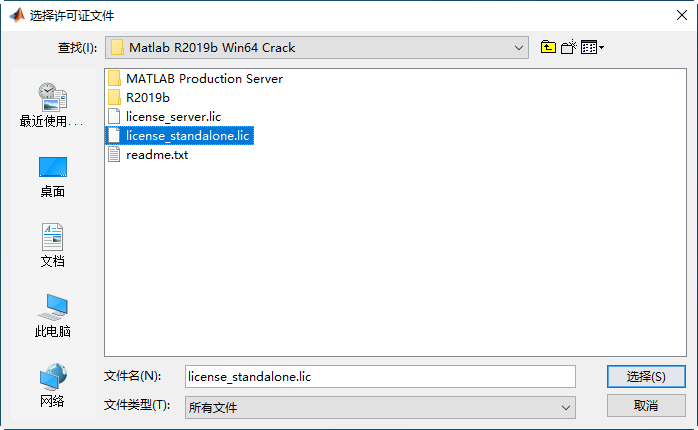This screenshot has width=698, height=430.
Task: Click the 取消 cancel button
Action: coord(646,406)
